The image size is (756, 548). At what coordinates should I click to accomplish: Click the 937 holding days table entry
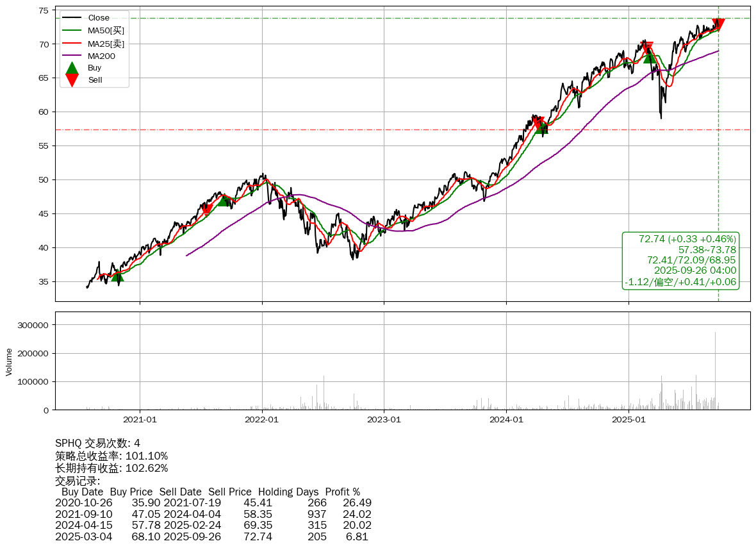tap(316, 514)
